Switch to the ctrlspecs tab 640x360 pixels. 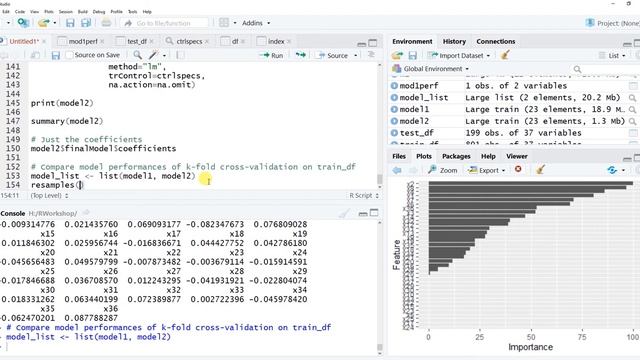pos(189,41)
